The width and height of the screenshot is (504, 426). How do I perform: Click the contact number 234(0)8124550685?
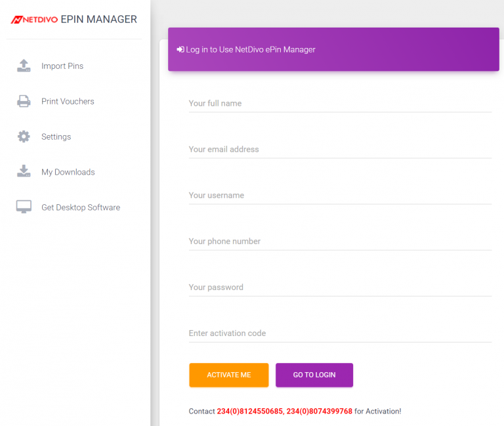click(x=249, y=411)
